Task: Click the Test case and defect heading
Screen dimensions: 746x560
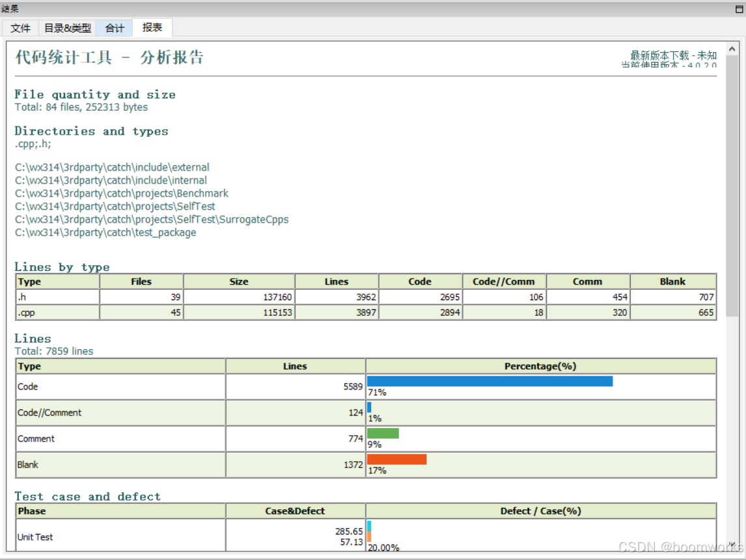Action: [x=87, y=496]
